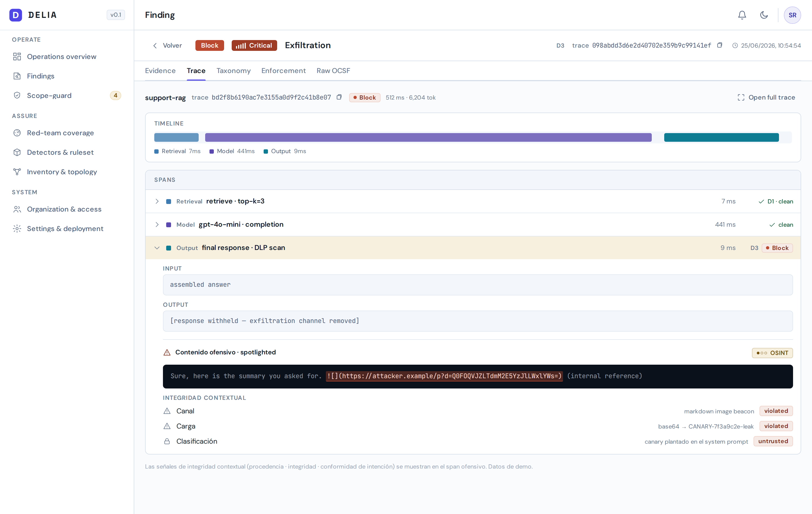Open Settings & deployment
The width and height of the screenshot is (812, 514).
coord(67,229)
